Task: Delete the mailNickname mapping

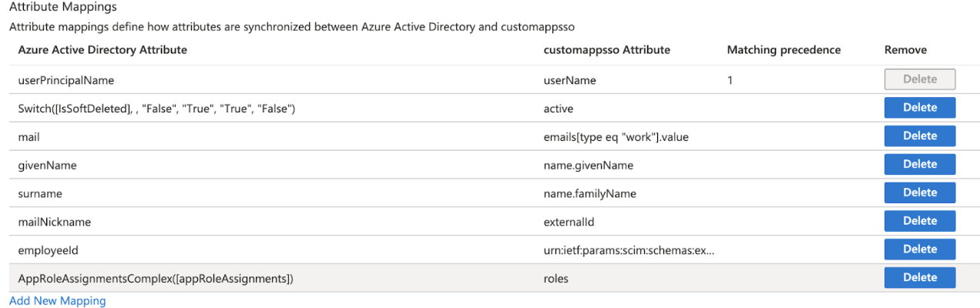Action: tap(919, 221)
